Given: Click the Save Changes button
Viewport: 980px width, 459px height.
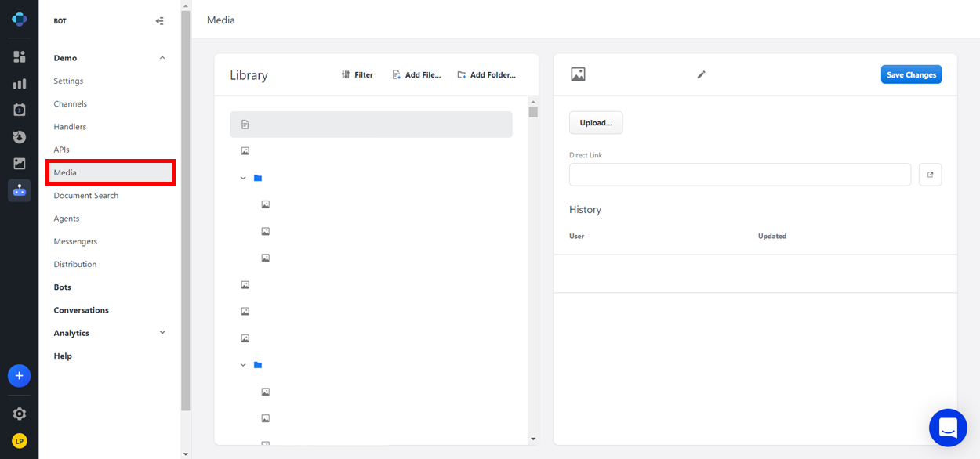Looking at the screenshot, I should [911, 74].
